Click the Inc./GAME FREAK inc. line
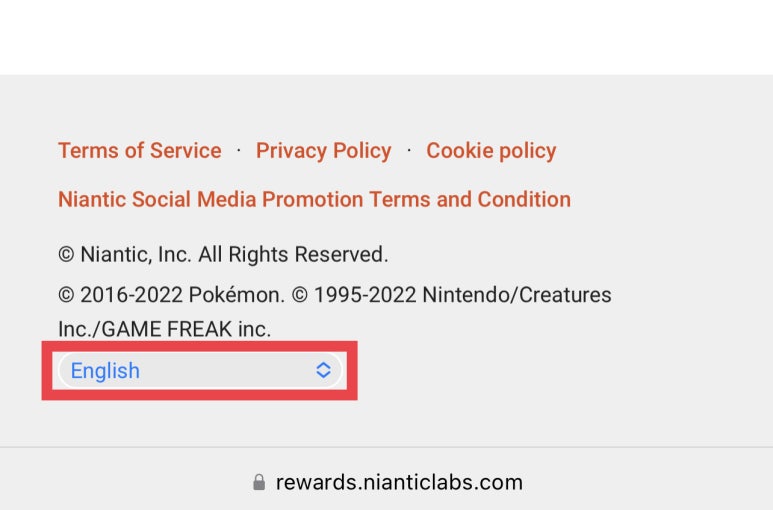 tap(164, 329)
